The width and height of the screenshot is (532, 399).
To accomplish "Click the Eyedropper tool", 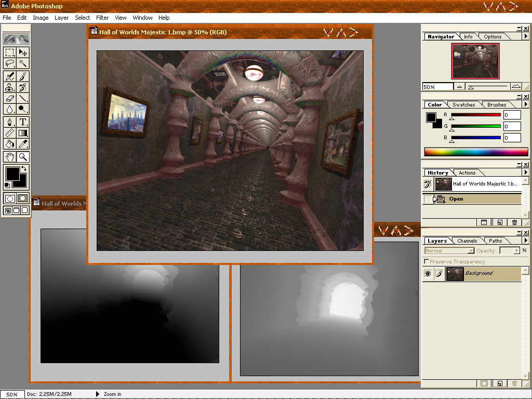I will tap(23, 144).
